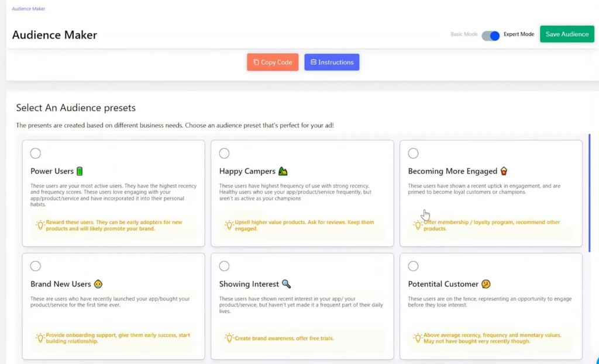Click the vertical scrollbar beside the presets
The height and width of the screenshot is (364, 599).
pyautogui.click(x=590, y=193)
